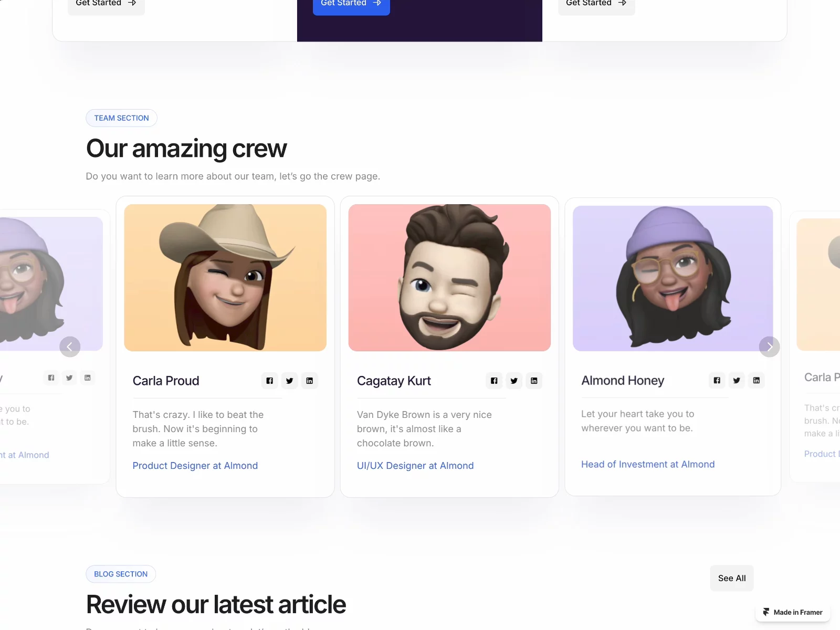
Task: Open Carla Proud's LinkedIn icon
Action: (310, 381)
